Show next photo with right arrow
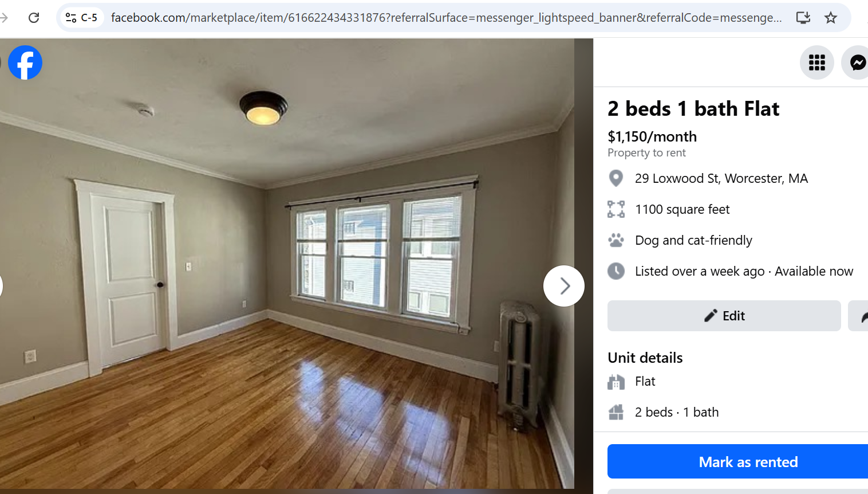868x494 pixels. coord(564,286)
